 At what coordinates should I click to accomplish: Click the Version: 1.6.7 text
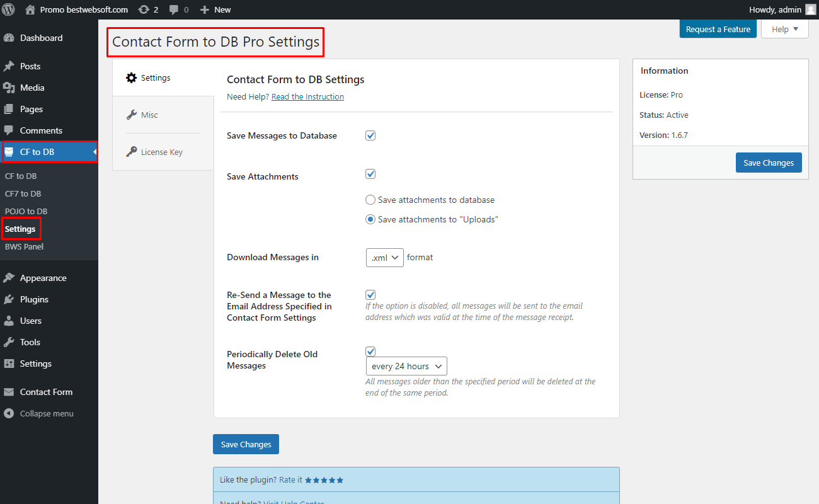point(663,135)
